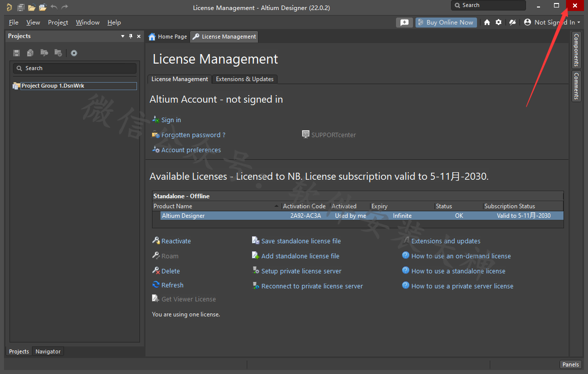
Task: Click the Redo arrow in title bar
Action: [x=65, y=7]
